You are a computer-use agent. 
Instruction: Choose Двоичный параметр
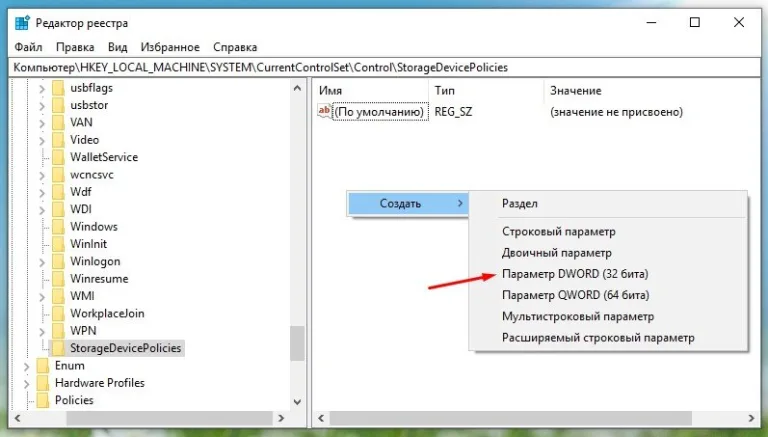[x=608, y=253]
